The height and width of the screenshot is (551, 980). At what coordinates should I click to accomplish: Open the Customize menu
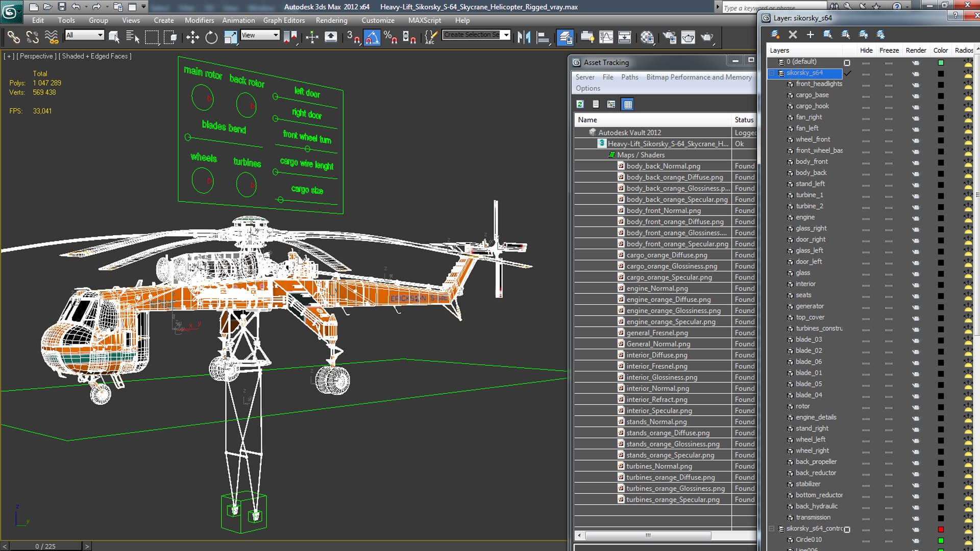(378, 20)
